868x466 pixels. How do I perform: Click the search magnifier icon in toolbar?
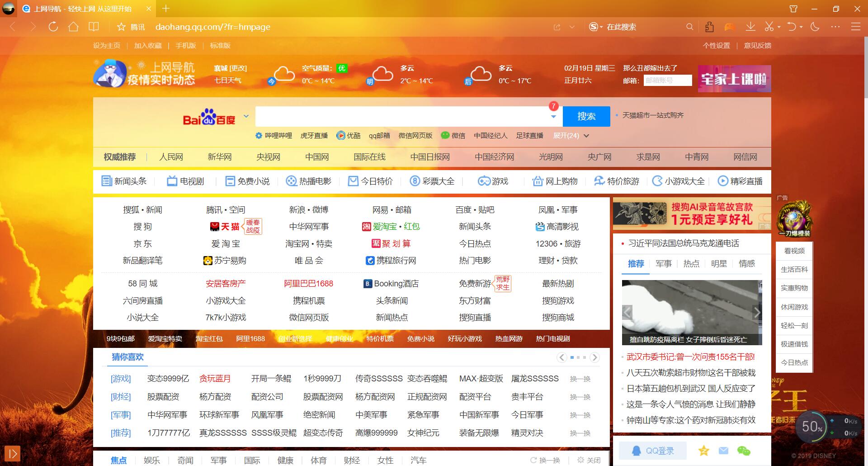(x=690, y=27)
